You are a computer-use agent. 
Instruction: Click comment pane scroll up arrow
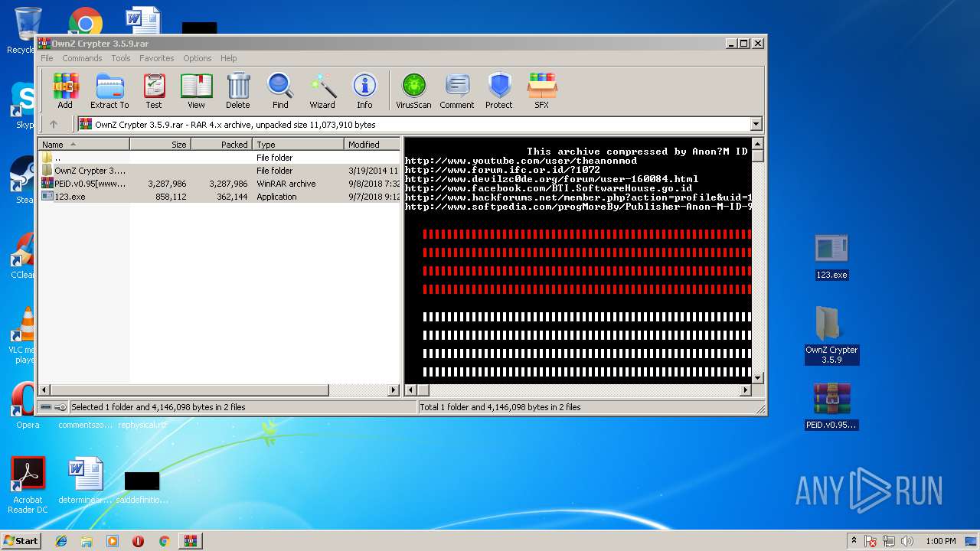758,144
